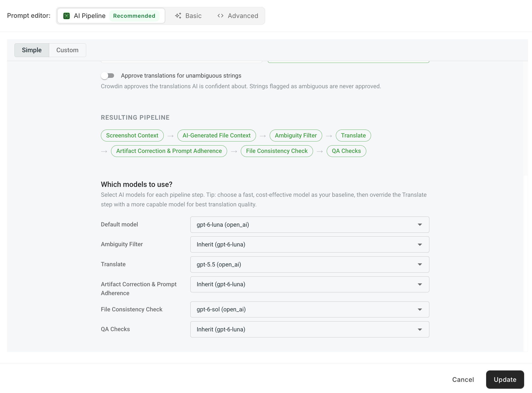Open Artifact Correction & Prompt Adherence model dropdown
The image size is (532, 393).
click(x=310, y=284)
